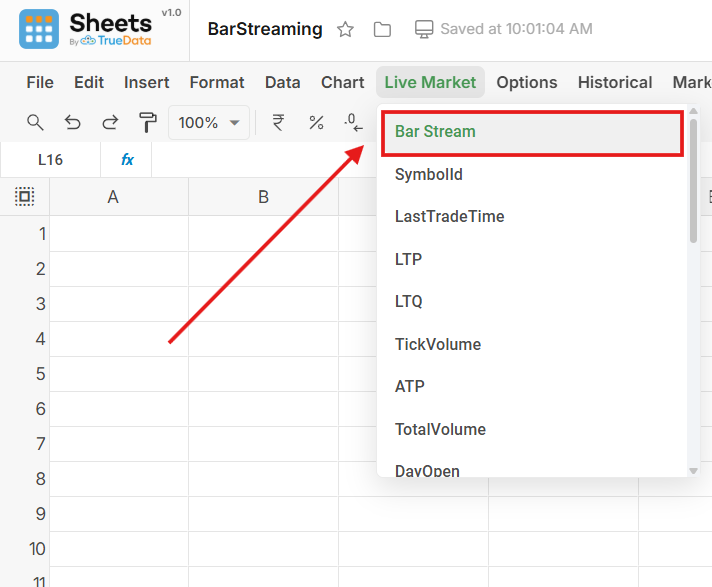Open the move-to-folder icon

coord(382,30)
